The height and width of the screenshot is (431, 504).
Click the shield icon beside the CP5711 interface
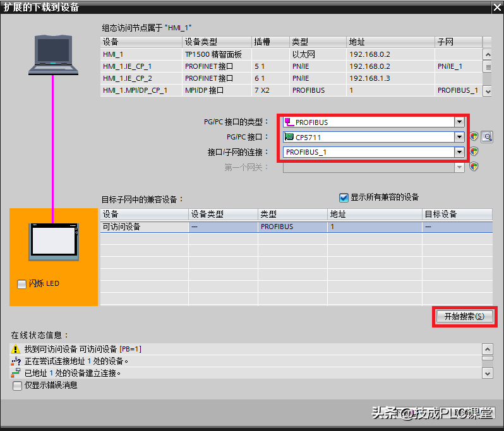click(x=474, y=137)
